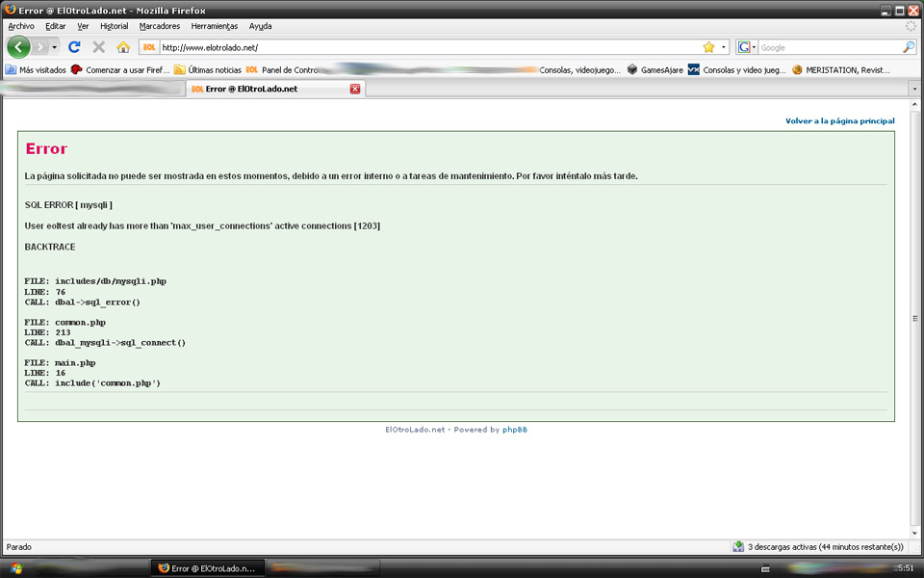Viewport: 924px width, 578px height.
Task: Click CALL: dbal->sql_error() line
Action: [83, 302]
